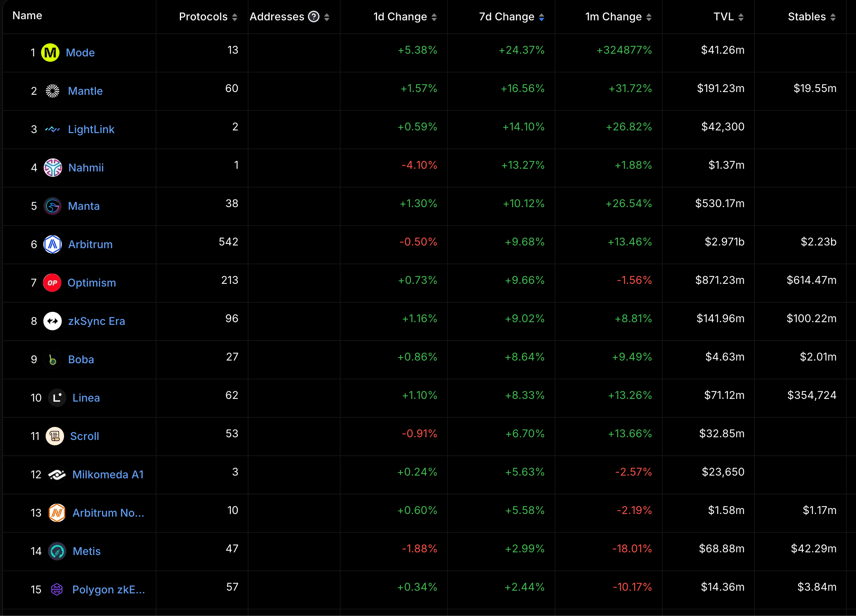Click the Mode chain logo icon
Viewport: 856px width, 616px height.
click(50, 53)
